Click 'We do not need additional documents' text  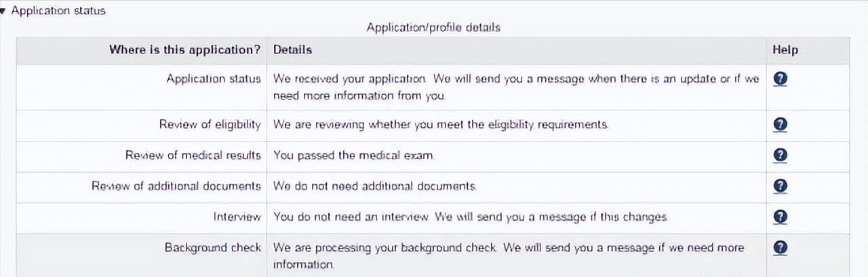pos(374,186)
